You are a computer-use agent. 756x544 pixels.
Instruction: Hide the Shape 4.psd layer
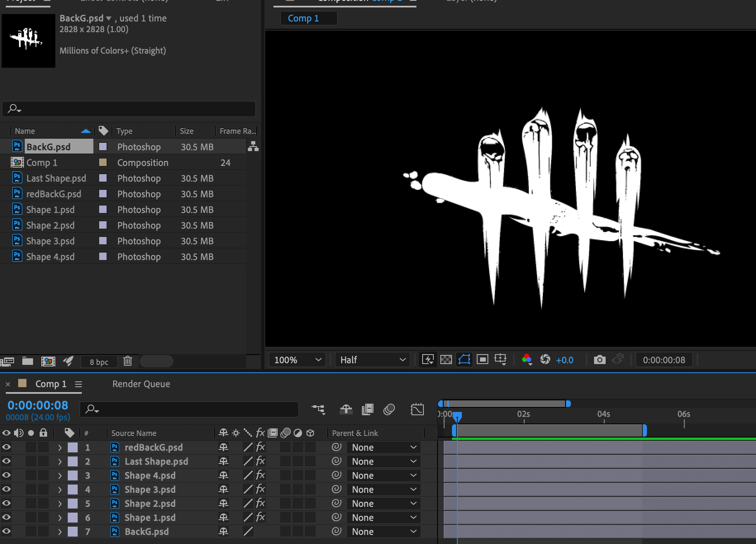point(6,475)
